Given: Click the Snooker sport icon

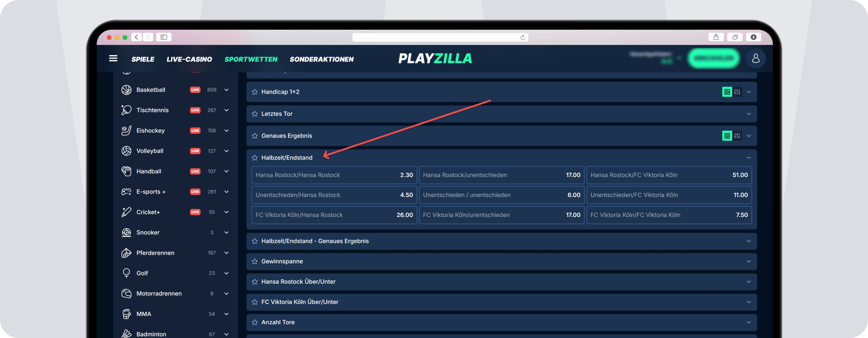Looking at the screenshot, I should 126,233.
